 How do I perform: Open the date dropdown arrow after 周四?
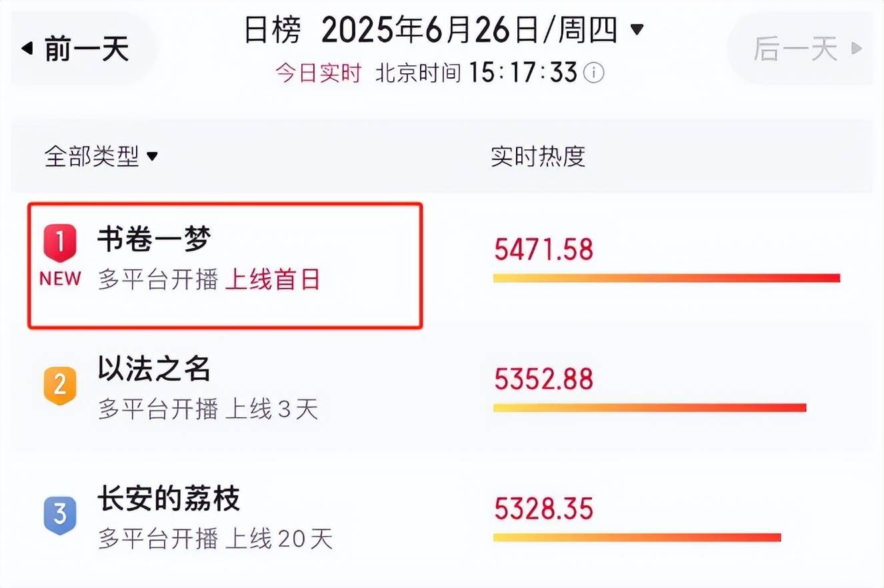637,30
